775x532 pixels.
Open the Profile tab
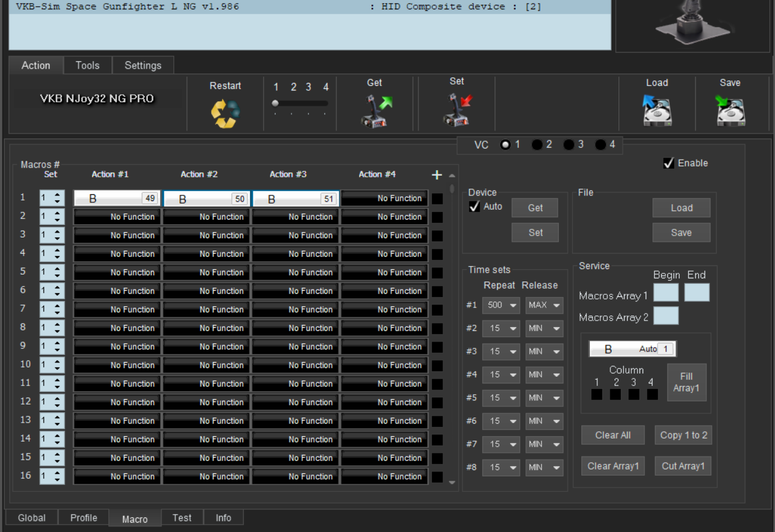tap(84, 518)
